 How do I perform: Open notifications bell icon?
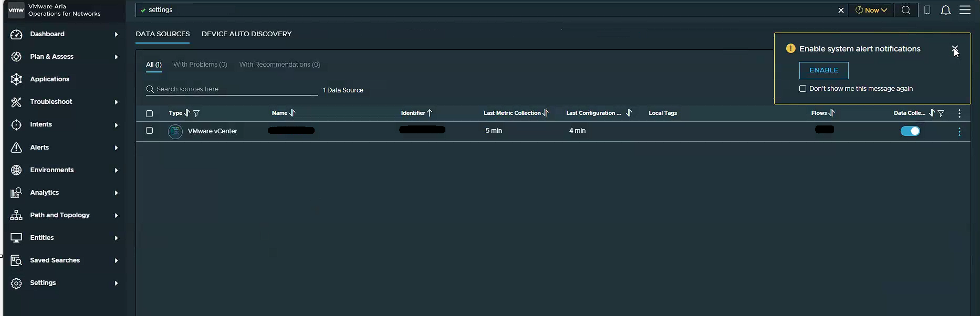click(x=945, y=10)
